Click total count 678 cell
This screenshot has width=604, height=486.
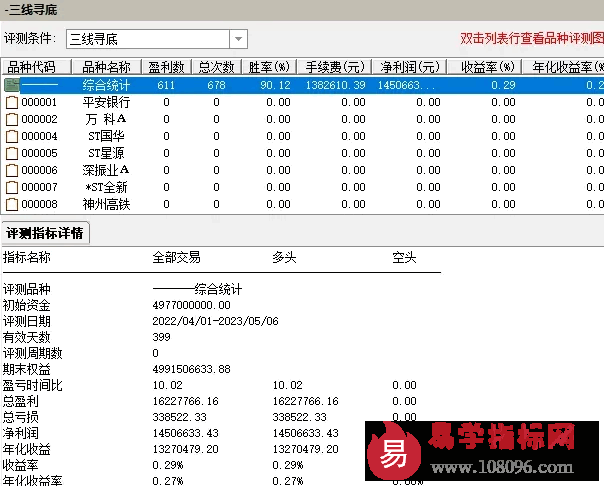click(216, 85)
